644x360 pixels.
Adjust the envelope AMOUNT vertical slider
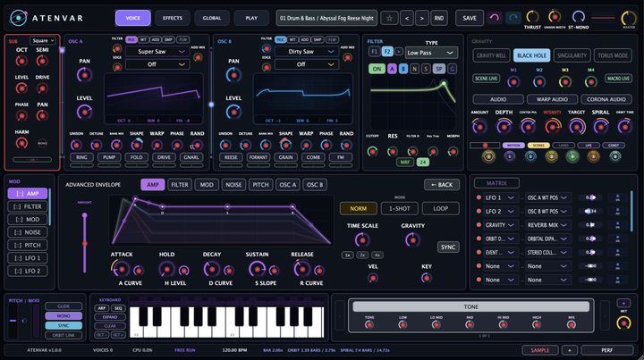point(85,243)
